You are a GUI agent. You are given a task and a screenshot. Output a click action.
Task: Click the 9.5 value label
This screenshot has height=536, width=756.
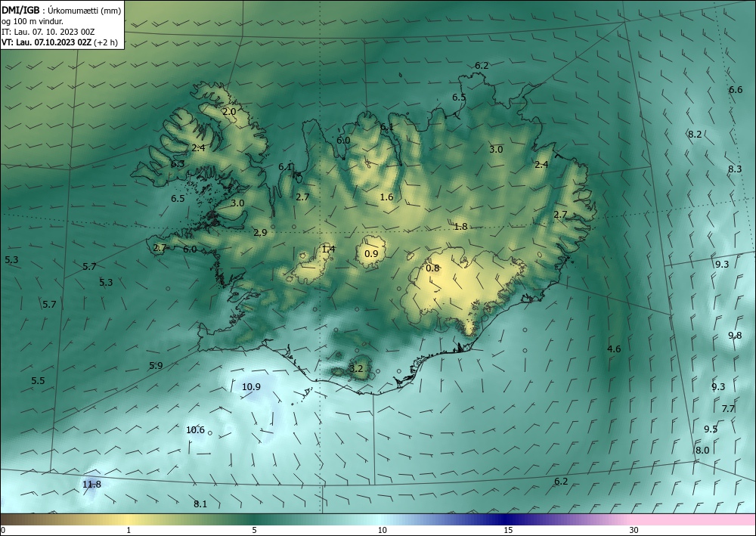(x=711, y=429)
